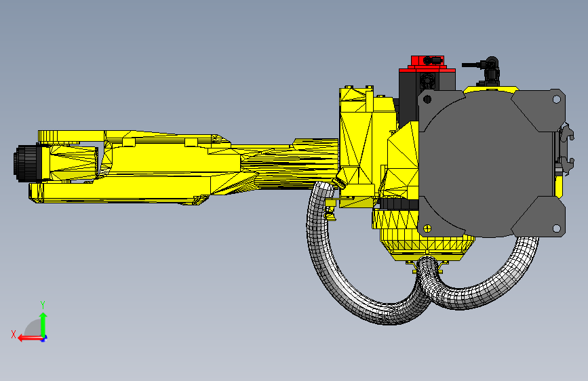588x381 pixels.
Task: Click the green Y axis arrow of the triad
Action: (x=43, y=324)
